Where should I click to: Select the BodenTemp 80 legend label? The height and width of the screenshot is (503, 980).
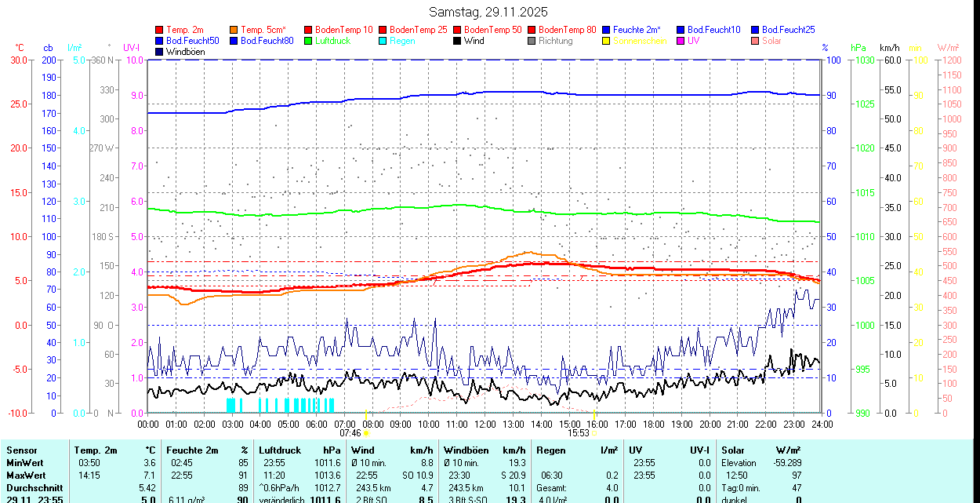(568, 30)
